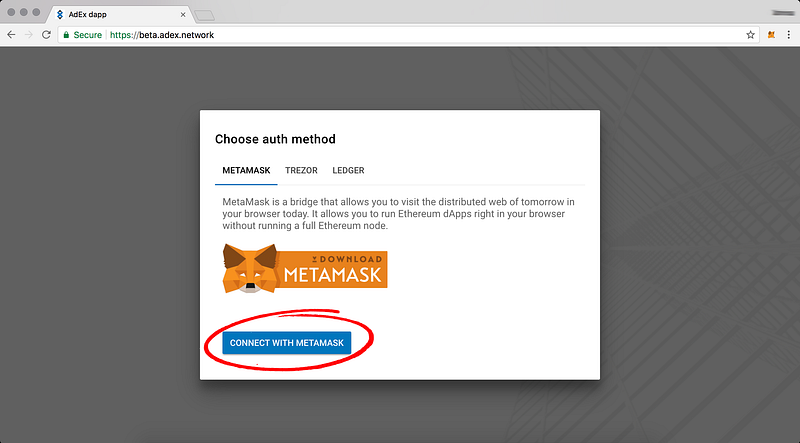Select the AdEx dapp browser tab
The height and width of the screenshot is (443, 800).
[x=120, y=14]
